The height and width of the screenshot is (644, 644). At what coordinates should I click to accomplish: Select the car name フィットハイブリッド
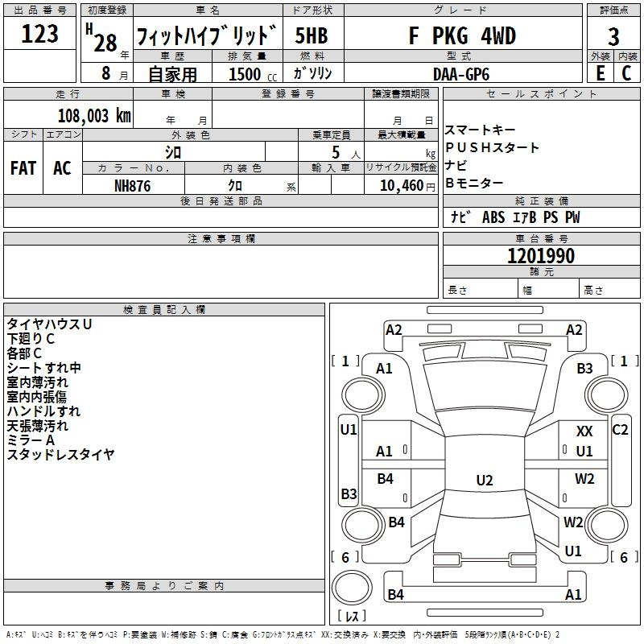(x=206, y=37)
